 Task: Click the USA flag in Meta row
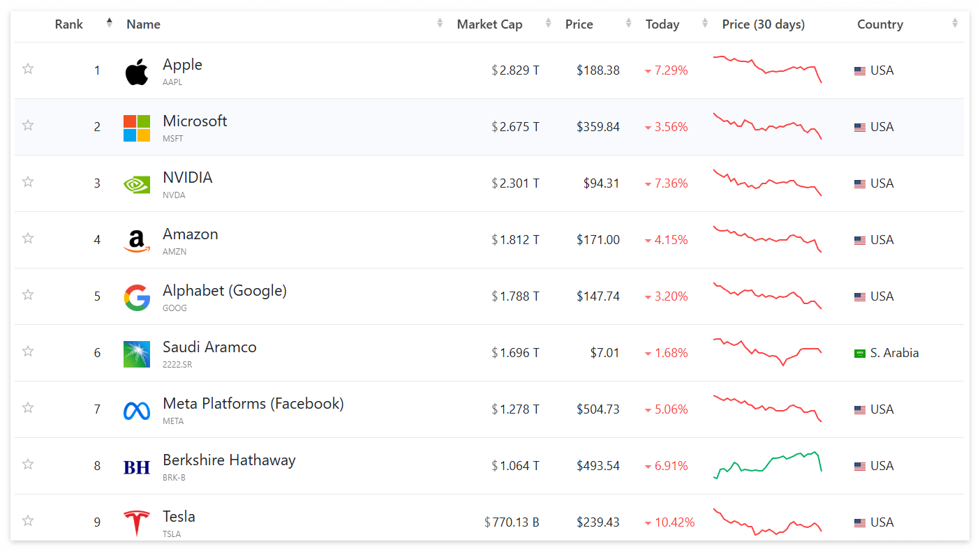tap(860, 410)
